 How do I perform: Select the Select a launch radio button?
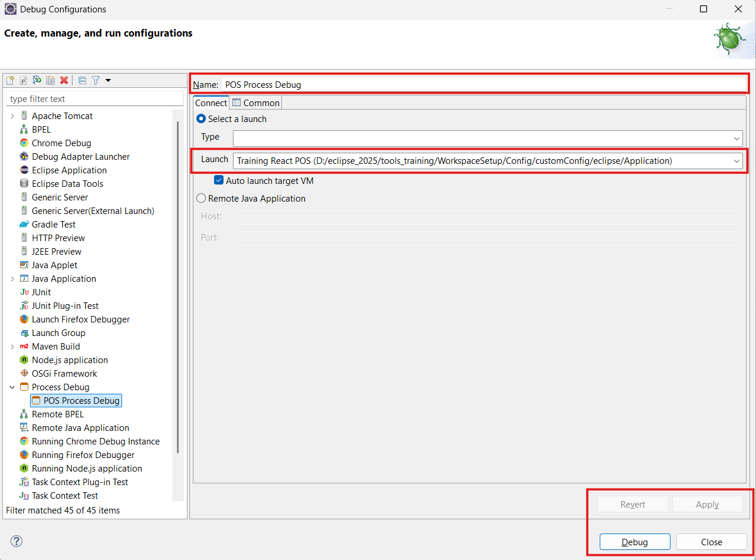200,118
